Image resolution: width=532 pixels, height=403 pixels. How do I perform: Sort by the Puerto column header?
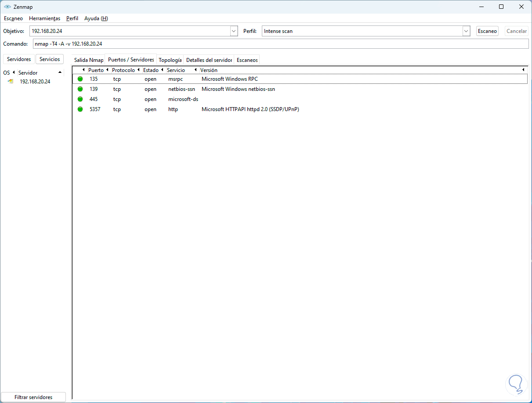click(96, 70)
